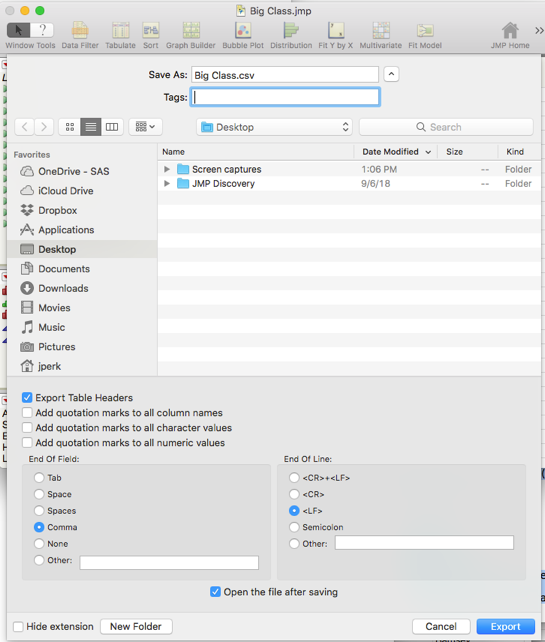Choose Spaces as End Of Field

pyautogui.click(x=39, y=511)
